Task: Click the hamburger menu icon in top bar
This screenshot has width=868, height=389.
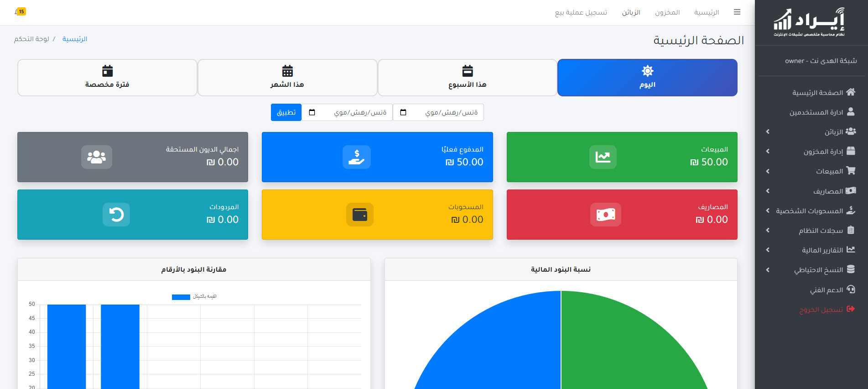Action: tap(737, 12)
